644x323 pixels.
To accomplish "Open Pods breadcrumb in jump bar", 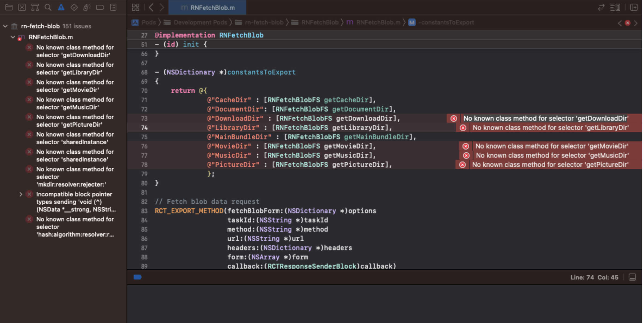I will pyautogui.click(x=144, y=23).
